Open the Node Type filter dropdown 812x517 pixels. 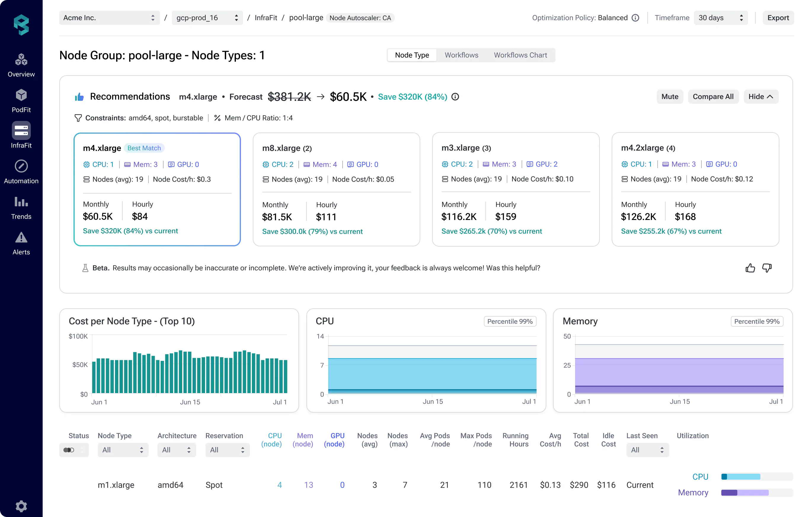(123, 450)
